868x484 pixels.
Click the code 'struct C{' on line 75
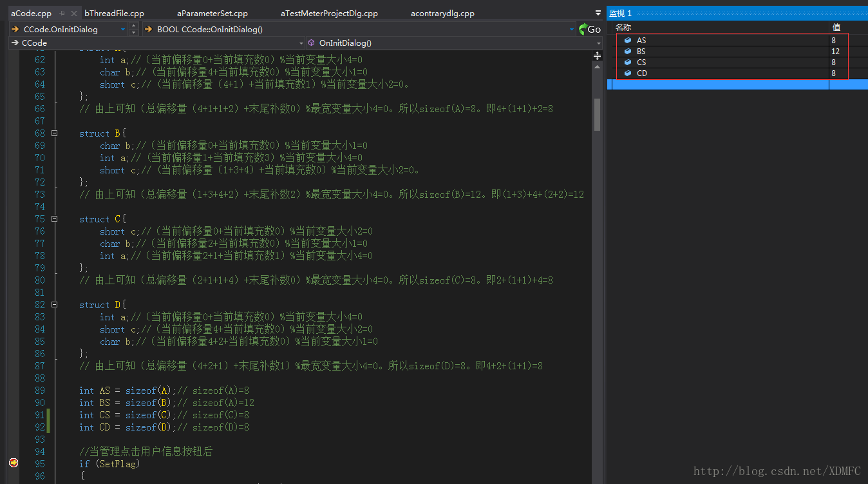pyautogui.click(x=102, y=219)
